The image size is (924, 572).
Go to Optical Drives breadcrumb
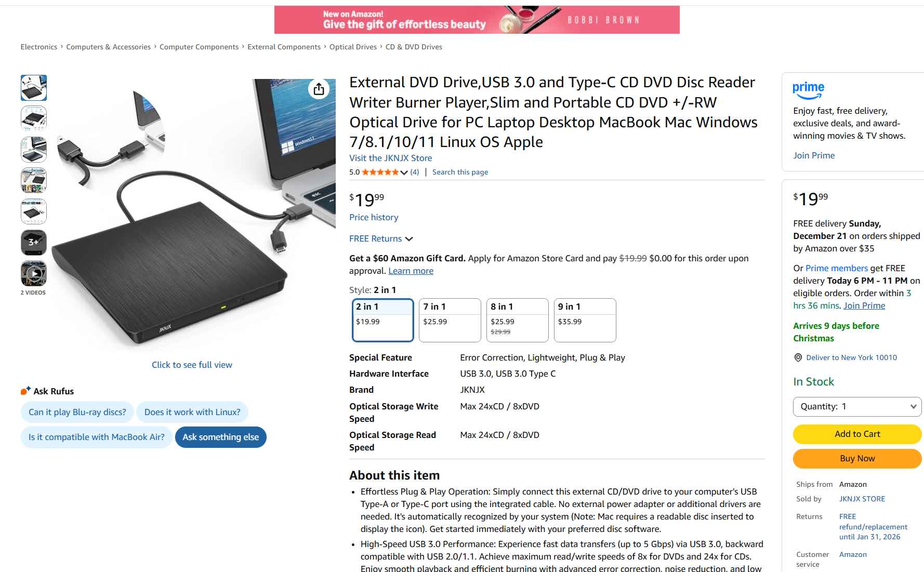click(353, 47)
